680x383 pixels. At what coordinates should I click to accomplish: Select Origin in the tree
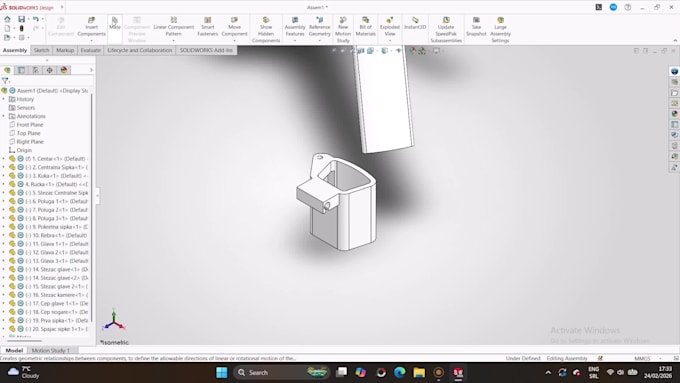coord(24,150)
